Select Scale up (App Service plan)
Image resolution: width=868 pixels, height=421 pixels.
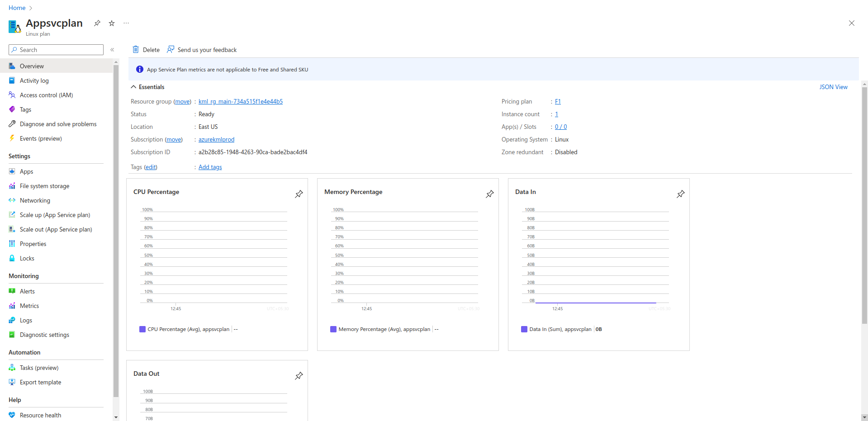coord(55,215)
